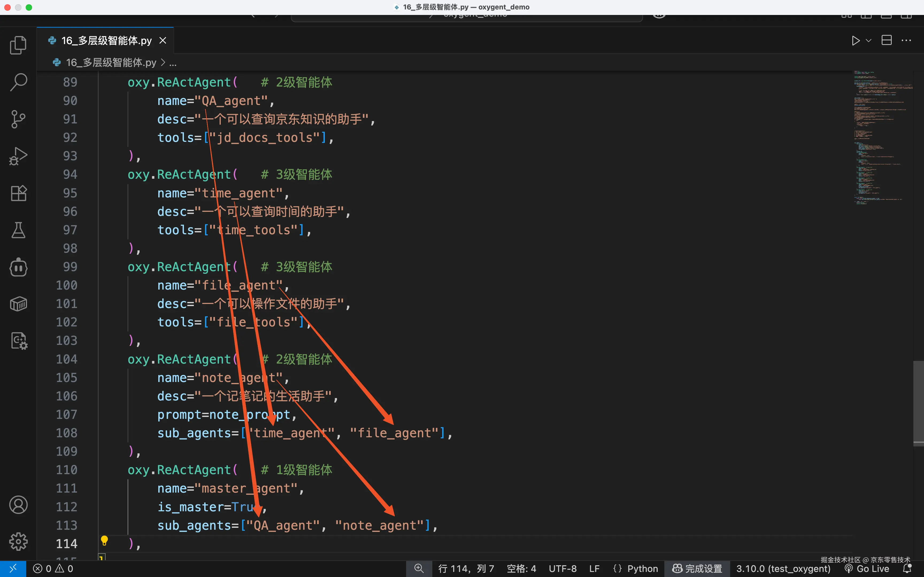This screenshot has height=577, width=924.
Task: Select the 16_多层级智能体.py editor tab
Action: pos(106,40)
